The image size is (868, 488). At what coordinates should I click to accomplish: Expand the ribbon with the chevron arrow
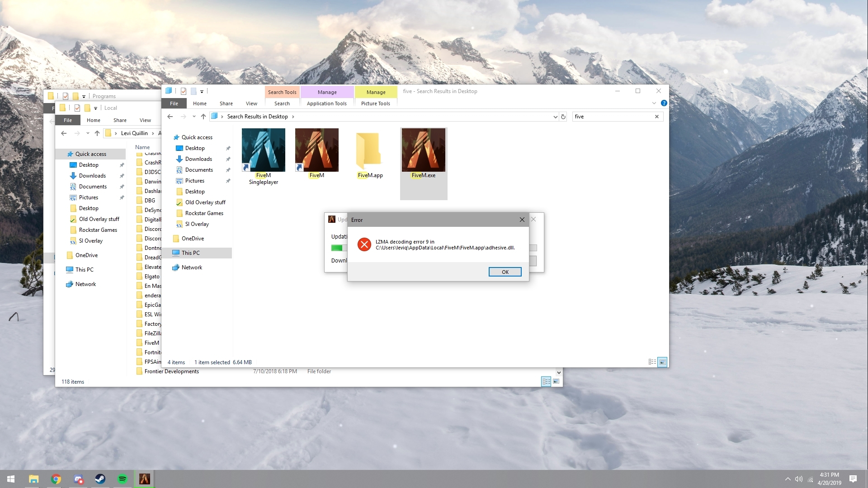point(654,103)
